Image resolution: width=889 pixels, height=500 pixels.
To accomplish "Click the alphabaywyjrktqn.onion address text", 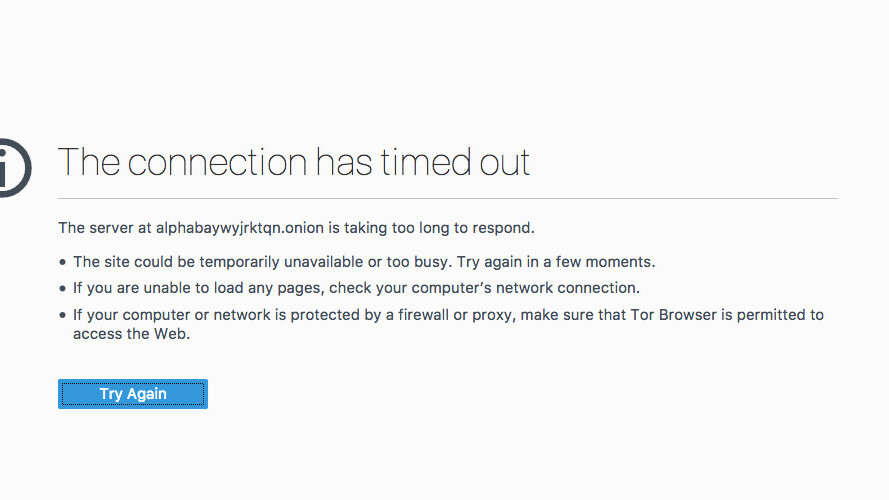I will click(240, 228).
